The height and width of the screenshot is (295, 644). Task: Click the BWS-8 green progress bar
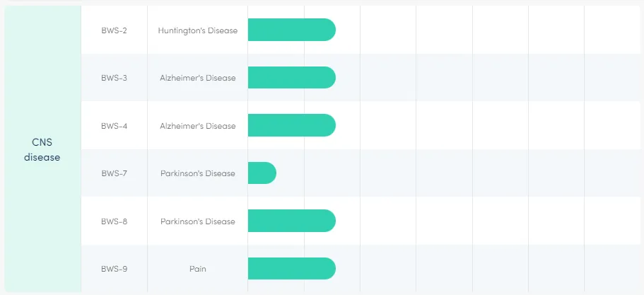[x=291, y=221]
